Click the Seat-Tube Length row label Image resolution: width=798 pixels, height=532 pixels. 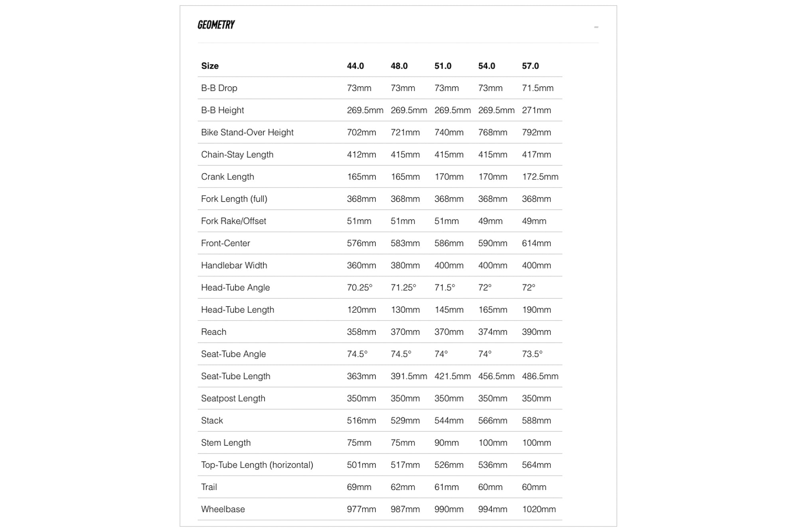click(235, 376)
